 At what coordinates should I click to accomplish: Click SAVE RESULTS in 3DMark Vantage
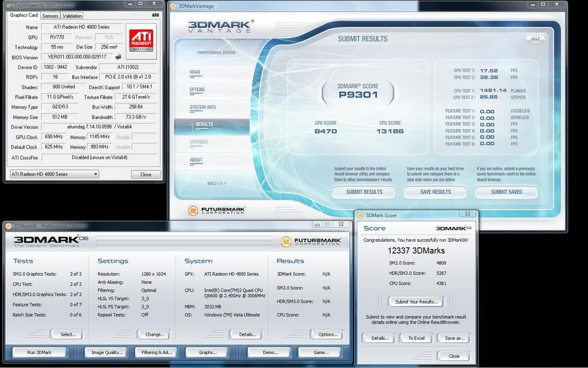click(x=435, y=192)
